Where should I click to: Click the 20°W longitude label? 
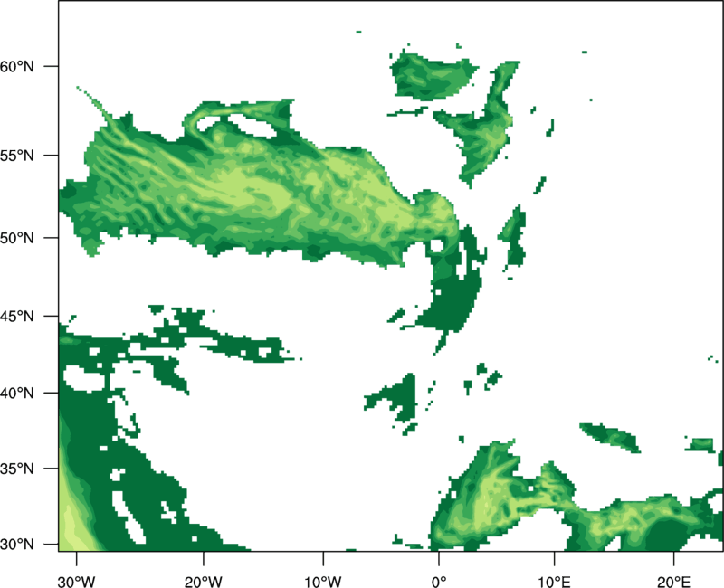pyautogui.click(x=204, y=582)
